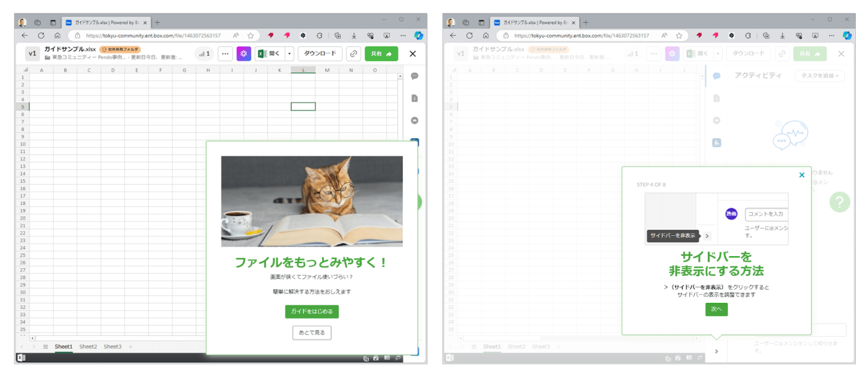The image size is (868, 373).
Task: Go back in left browser window
Action: coord(24,36)
